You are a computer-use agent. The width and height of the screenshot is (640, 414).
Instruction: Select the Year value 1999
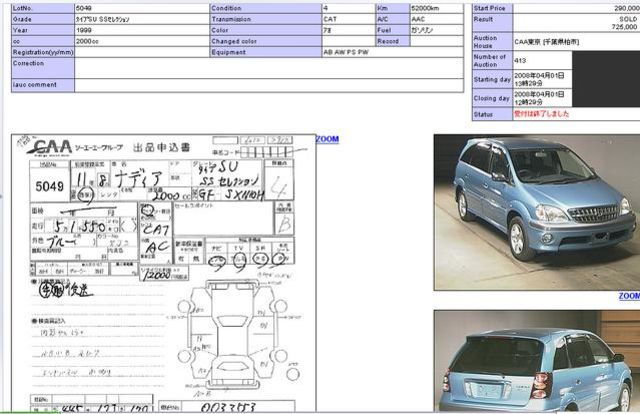84,30
